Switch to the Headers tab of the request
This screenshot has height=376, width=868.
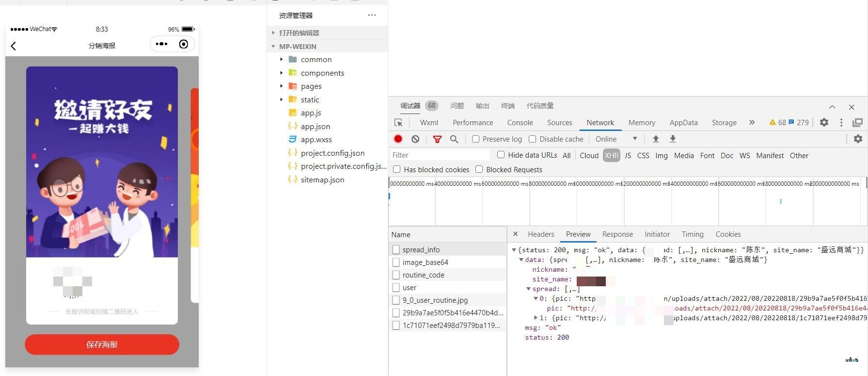(541, 234)
